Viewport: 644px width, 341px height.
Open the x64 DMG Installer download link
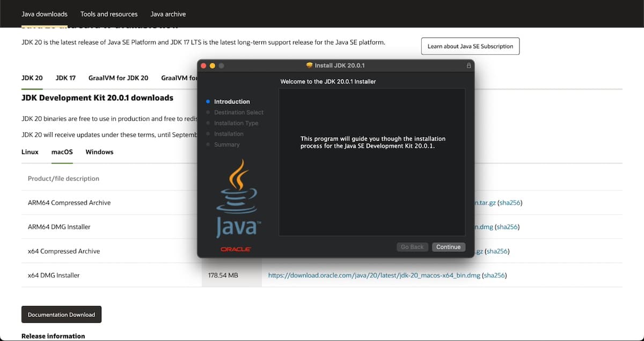click(x=374, y=275)
